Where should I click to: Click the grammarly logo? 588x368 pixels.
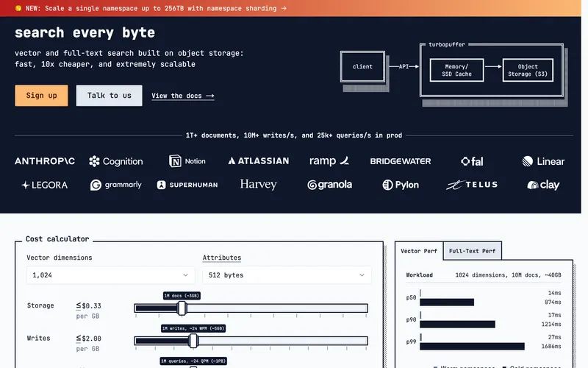tap(116, 185)
